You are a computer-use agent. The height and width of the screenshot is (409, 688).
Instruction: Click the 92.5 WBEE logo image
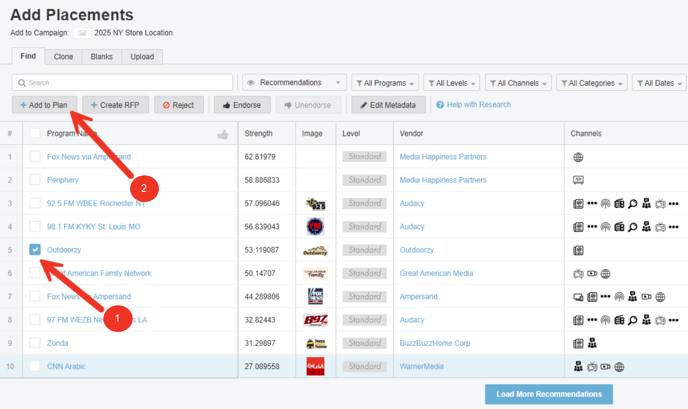point(315,204)
